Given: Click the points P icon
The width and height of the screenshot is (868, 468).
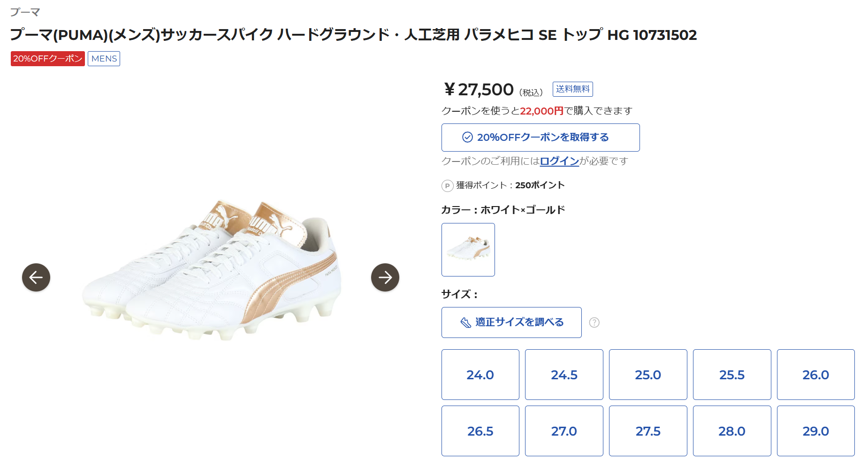Looking at the screenshot, I should pos(447,186).
